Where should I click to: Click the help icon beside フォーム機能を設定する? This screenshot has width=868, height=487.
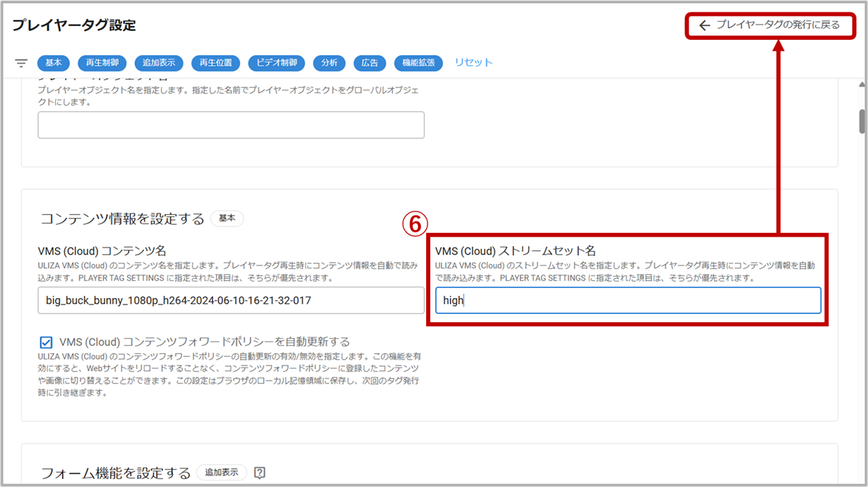tap(260, 473)
